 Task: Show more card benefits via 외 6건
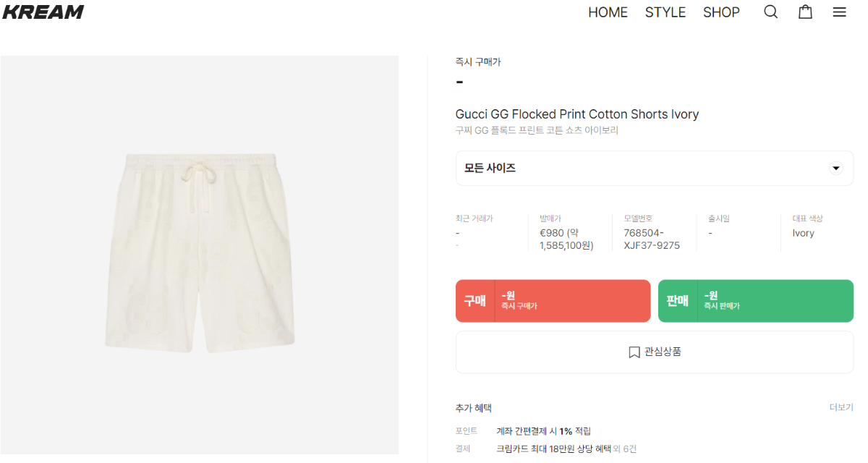click(x=625, y=449)
